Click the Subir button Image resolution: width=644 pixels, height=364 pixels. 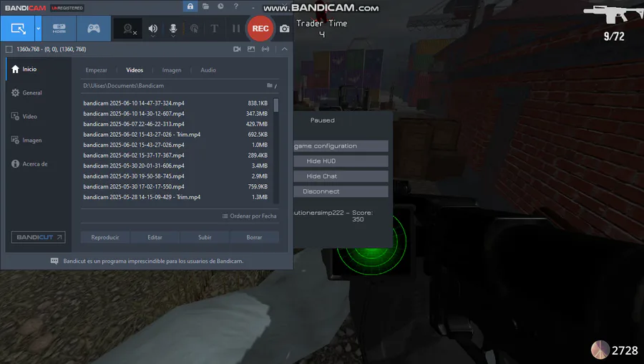click(205, 237)
